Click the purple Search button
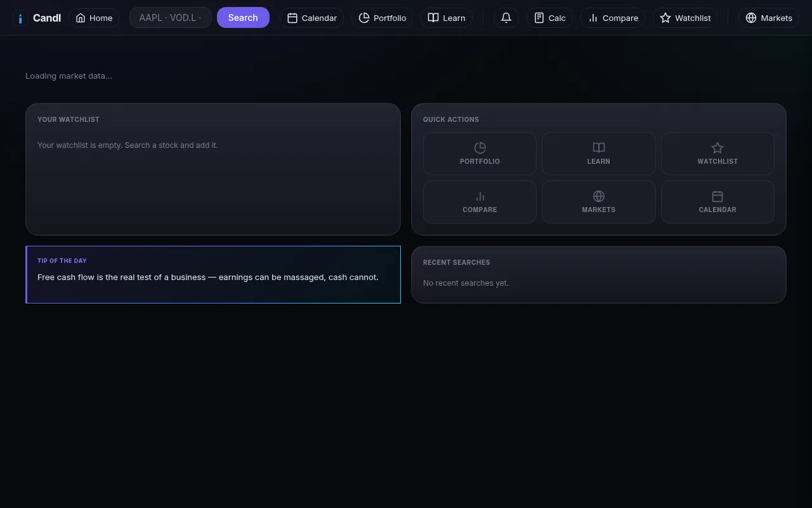 243,18
